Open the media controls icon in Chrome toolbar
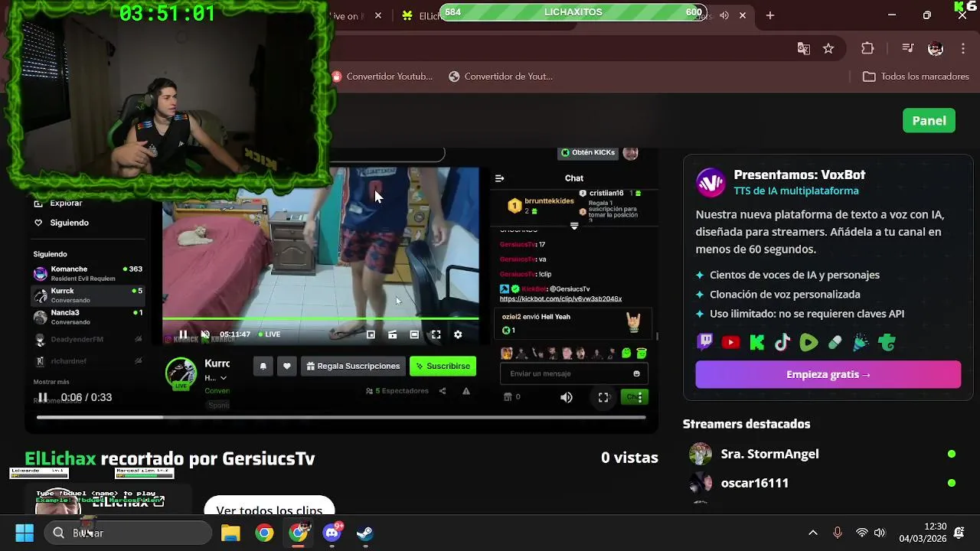 point(908,48)
